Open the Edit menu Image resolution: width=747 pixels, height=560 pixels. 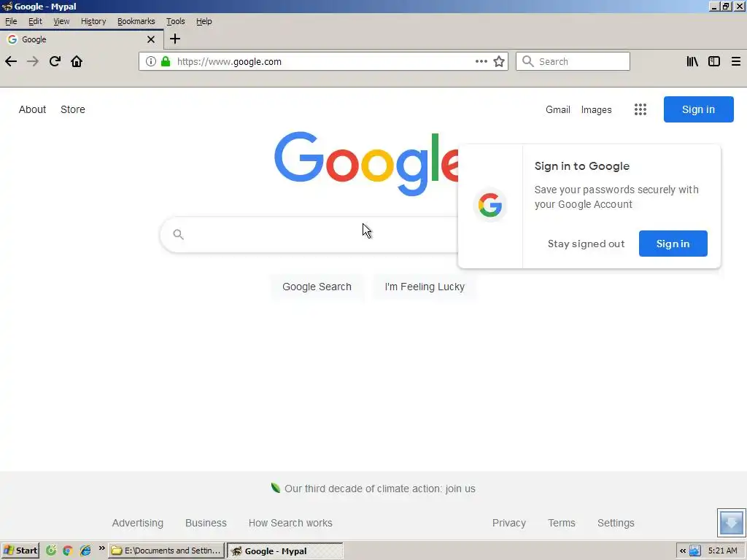pos(35,21)
